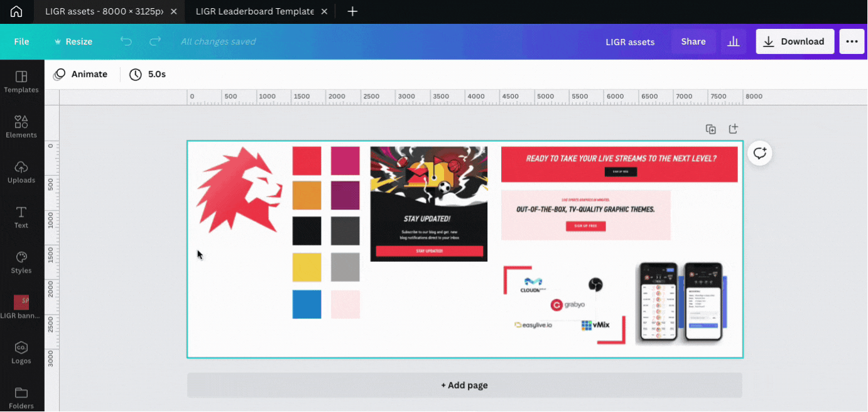
Task: Click the Share button
Action: click(x=693, y=41)
